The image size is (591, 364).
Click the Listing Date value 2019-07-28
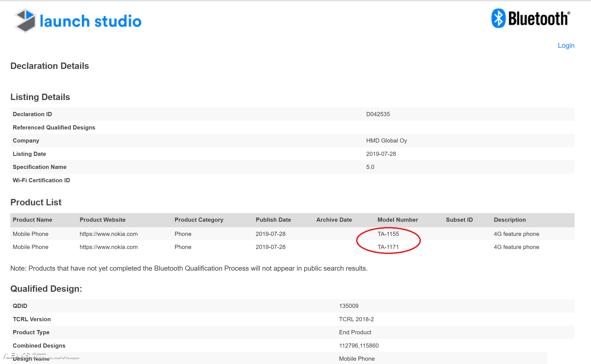381,154
